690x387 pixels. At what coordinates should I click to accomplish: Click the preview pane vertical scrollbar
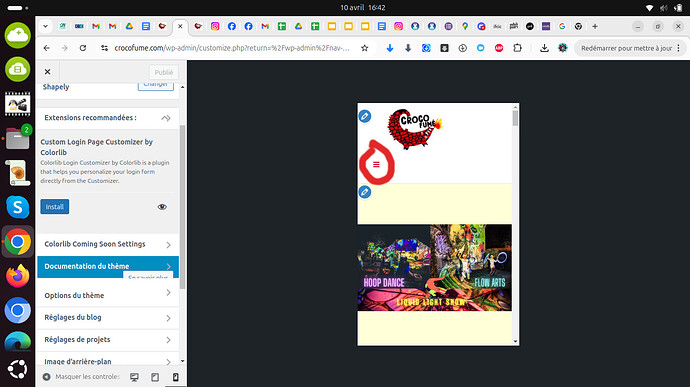[x=515, y=225]
